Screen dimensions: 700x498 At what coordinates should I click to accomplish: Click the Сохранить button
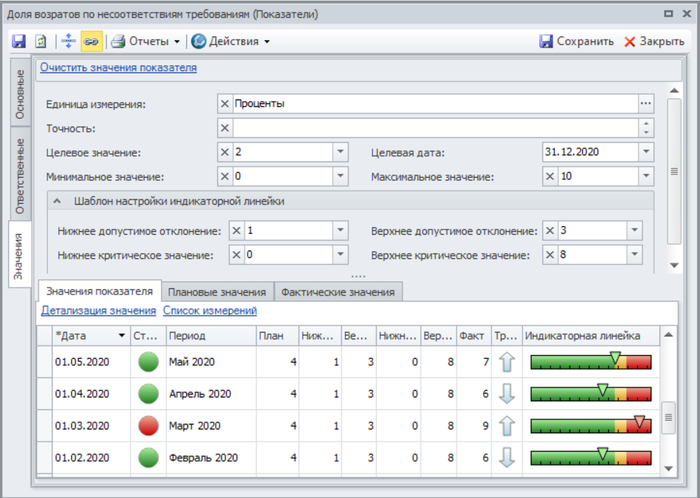(x=576, y=42)
